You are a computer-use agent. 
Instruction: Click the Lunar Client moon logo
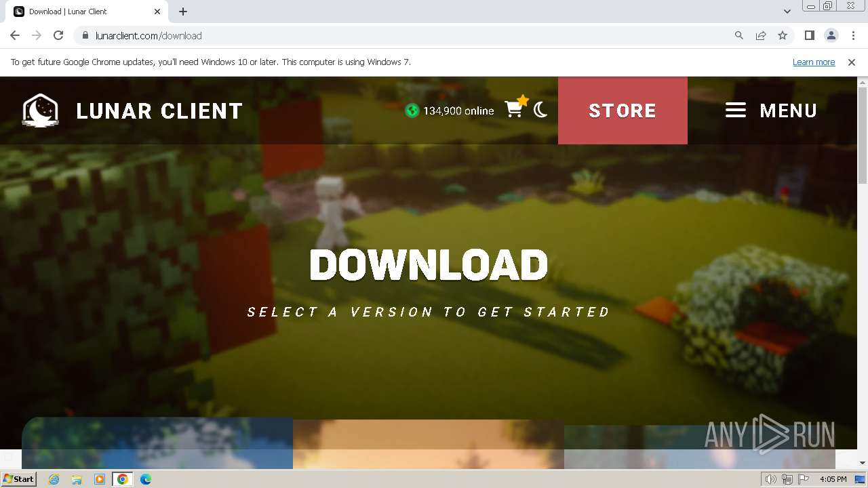point(40,110)
